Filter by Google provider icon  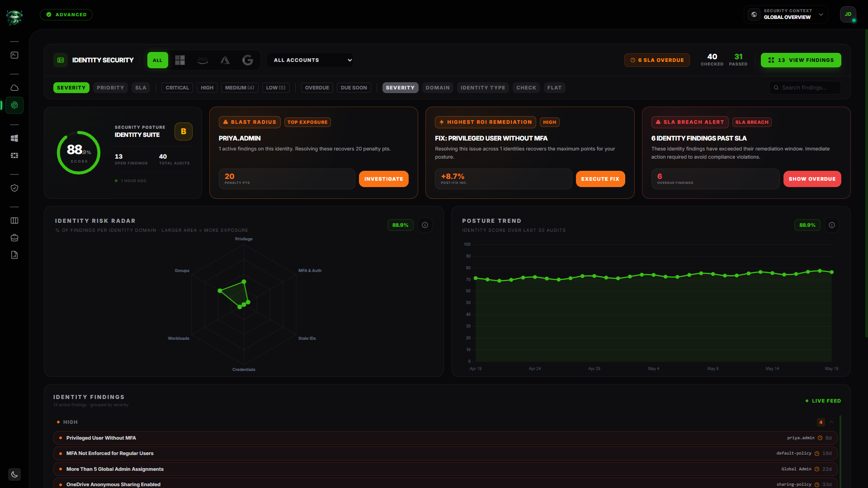[x=248, y=60]
